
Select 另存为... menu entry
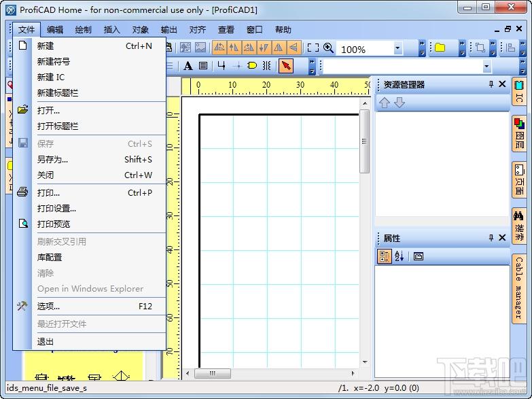click(x=90, y=159)
